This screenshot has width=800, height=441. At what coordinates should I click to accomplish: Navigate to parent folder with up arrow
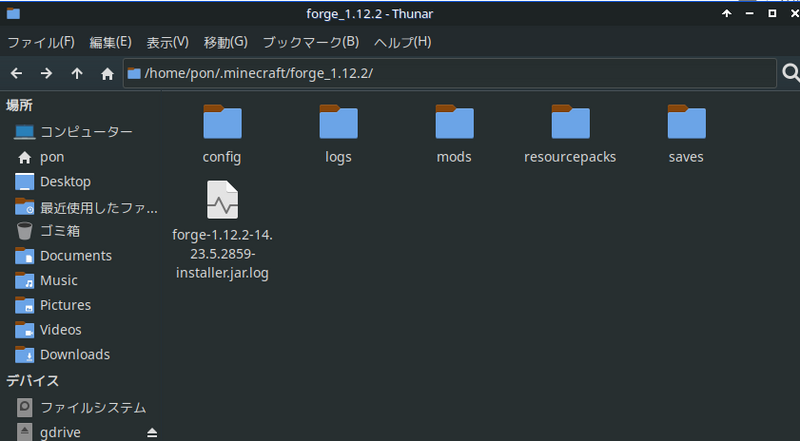pyautogui.click(x=77, y=74)
